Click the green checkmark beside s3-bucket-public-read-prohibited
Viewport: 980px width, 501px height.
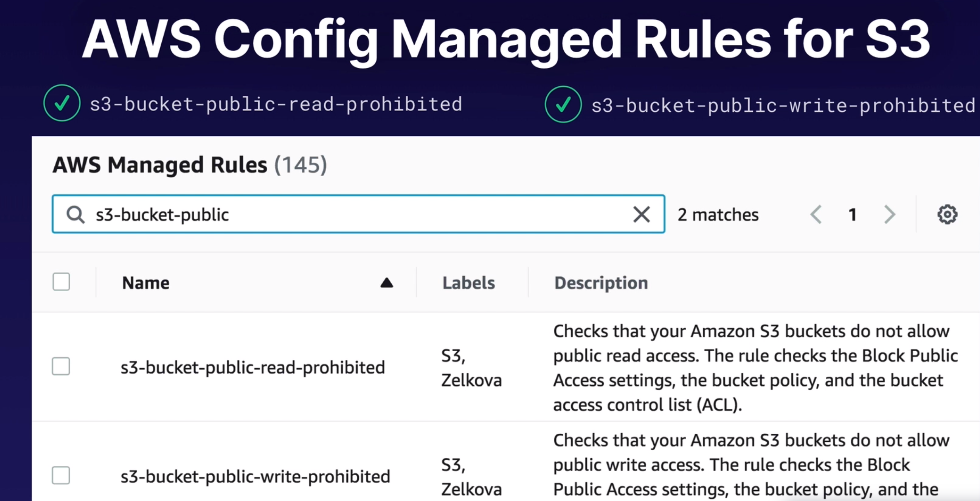(61, 103)
